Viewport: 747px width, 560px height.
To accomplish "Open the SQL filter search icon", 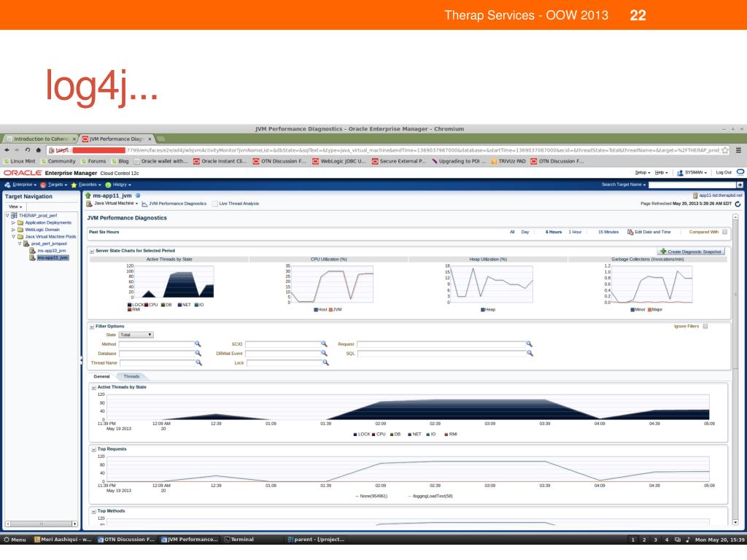I will tap(530, 354).
